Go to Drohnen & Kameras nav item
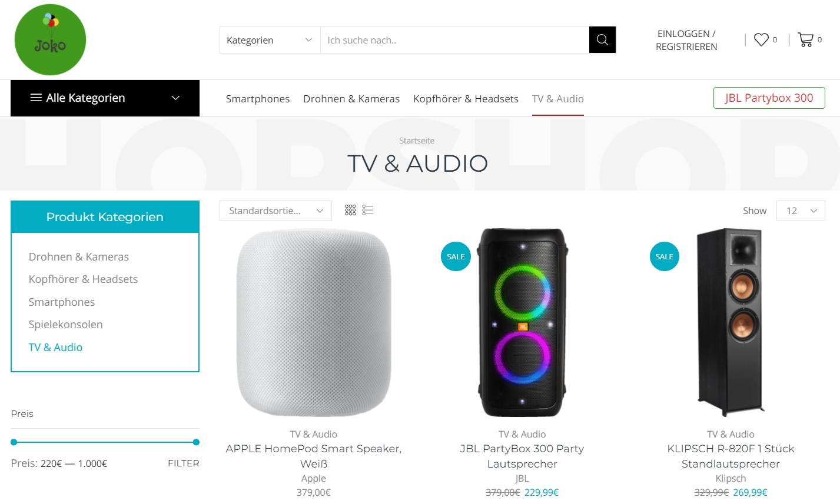This screenshot has width=840, height=504. (x=351, y=99)
